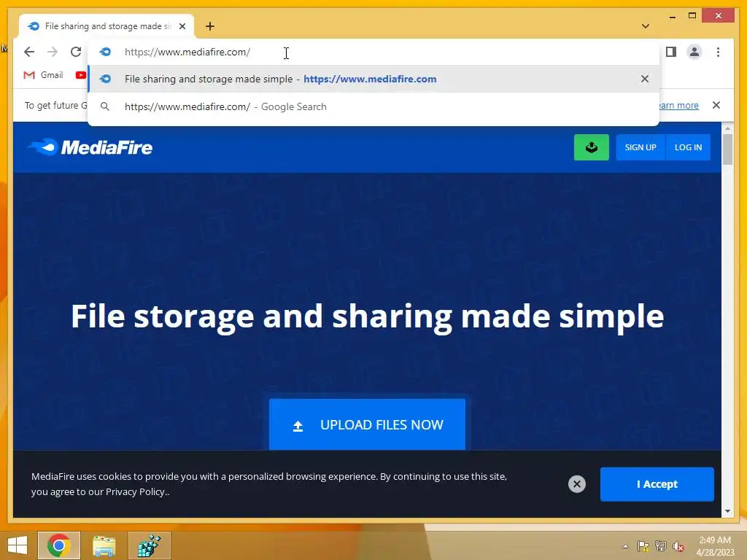Click the muted speaker tray icon
This screenshot has width=747, height=560.
(678, 546)
